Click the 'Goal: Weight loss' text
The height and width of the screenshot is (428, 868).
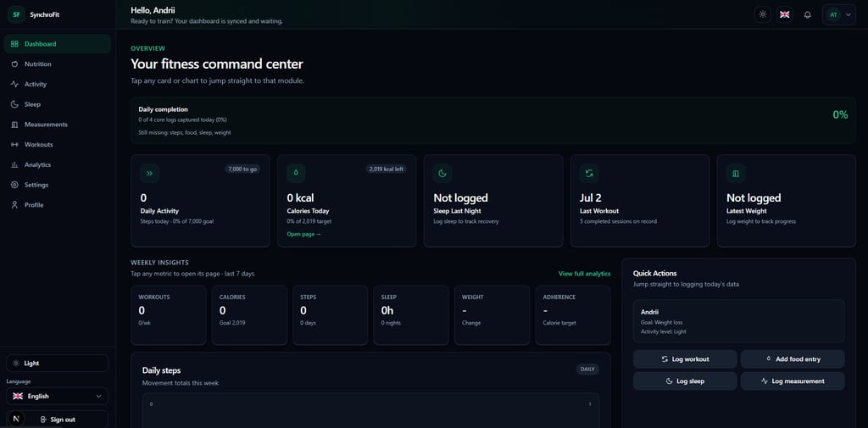pos(661,322)
